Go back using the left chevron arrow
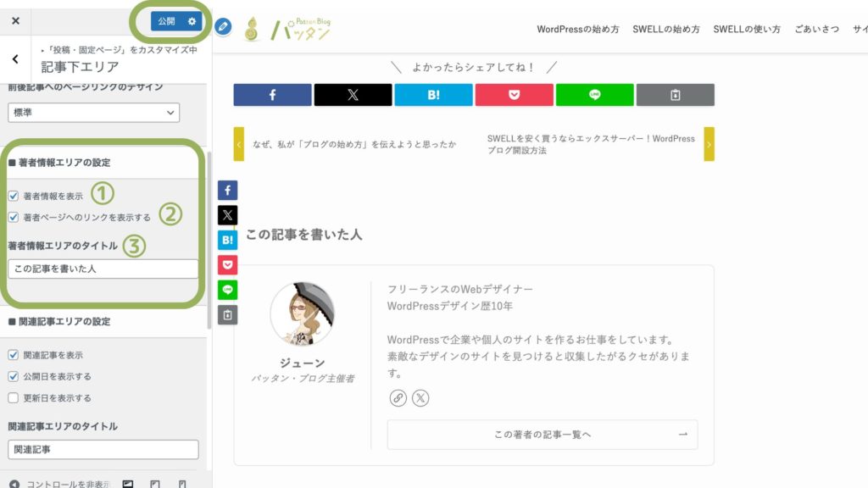868x488 pixels. pyautogui.click(x=15, y=59)
